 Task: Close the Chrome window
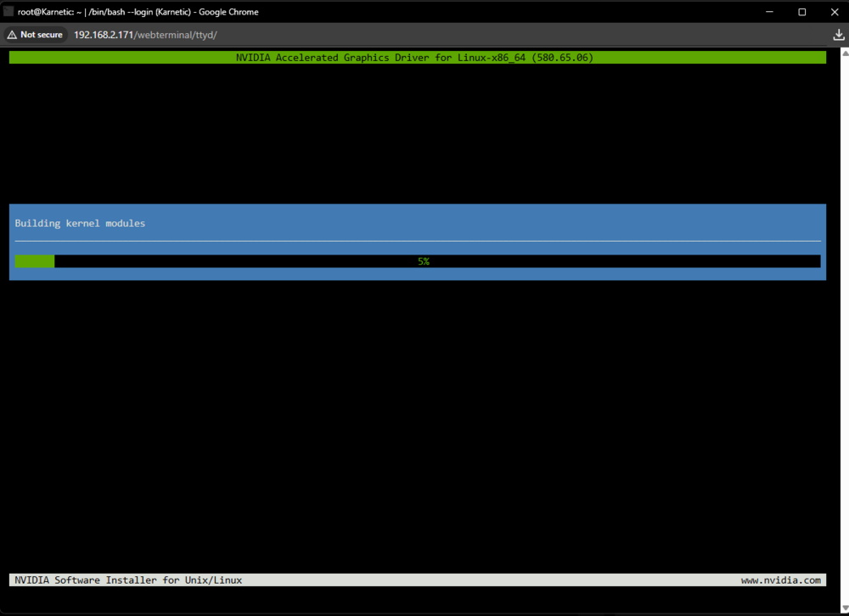coord(835,11)
